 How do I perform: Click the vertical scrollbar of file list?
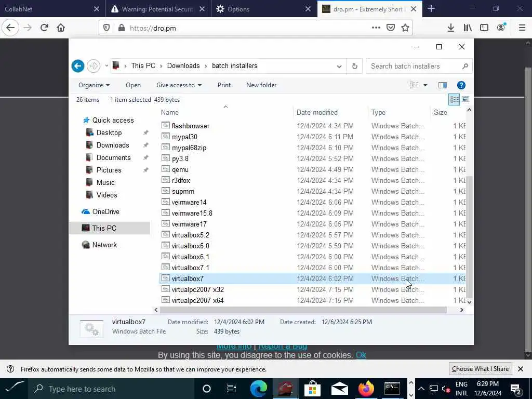tap(469, 236)
